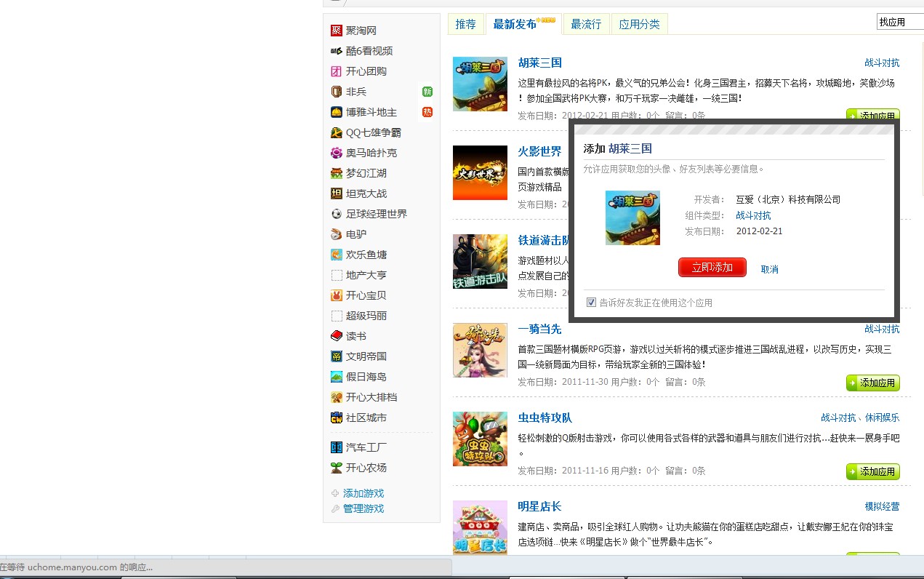Click the 社区城市 icon
This screenshot has height=579, width=924.
336,418
